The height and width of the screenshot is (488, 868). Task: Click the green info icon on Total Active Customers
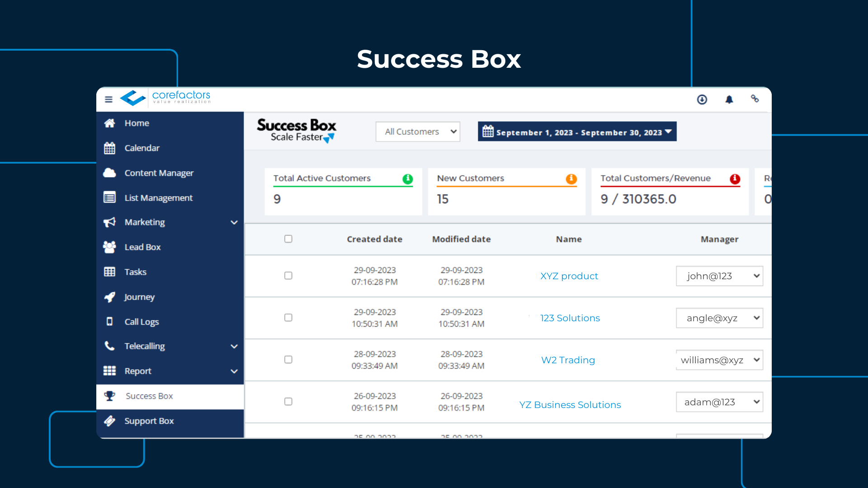[x=407, y=179]
